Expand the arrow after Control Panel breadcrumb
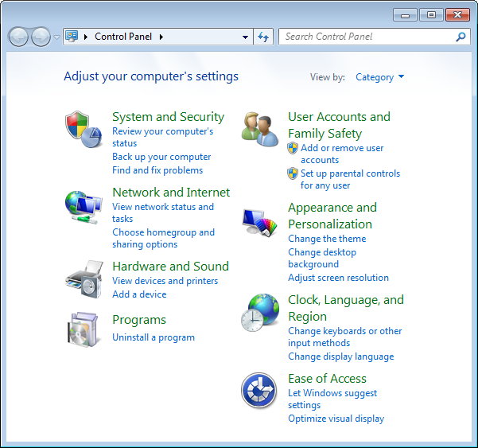 click(161, 37)
